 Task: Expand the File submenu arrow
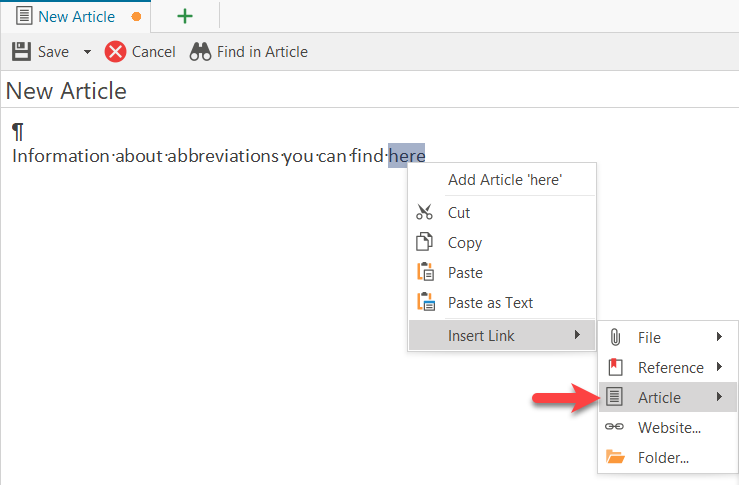[720, 337]
